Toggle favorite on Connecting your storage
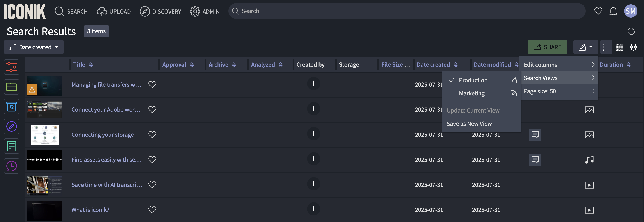Image resolution: width=644 pixels, height=222 pixels. tap(152, 135)
